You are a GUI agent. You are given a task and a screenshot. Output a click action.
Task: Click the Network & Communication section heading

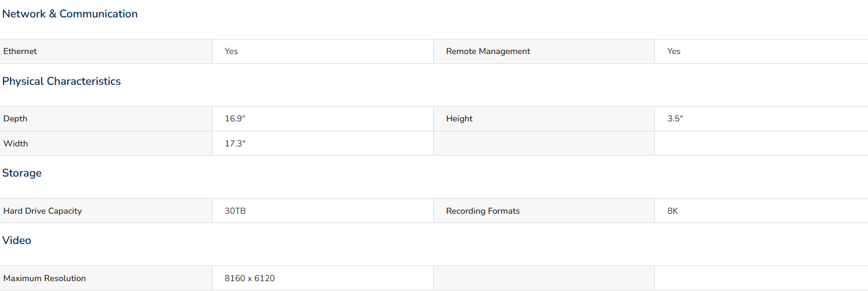tap(70, 14)
